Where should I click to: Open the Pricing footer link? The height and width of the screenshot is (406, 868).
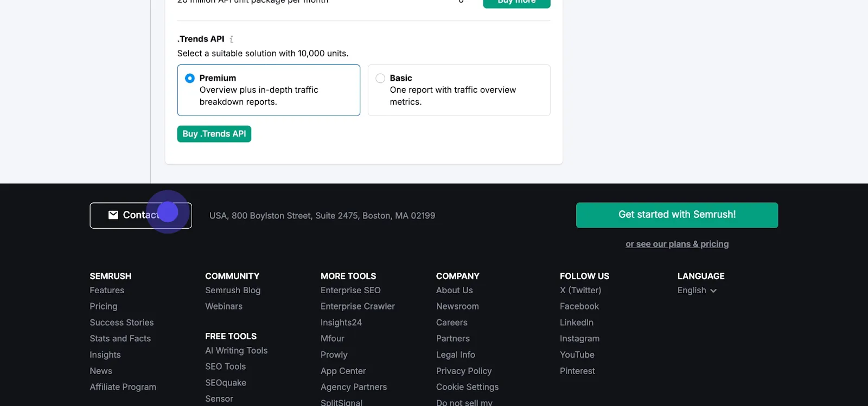104,306
